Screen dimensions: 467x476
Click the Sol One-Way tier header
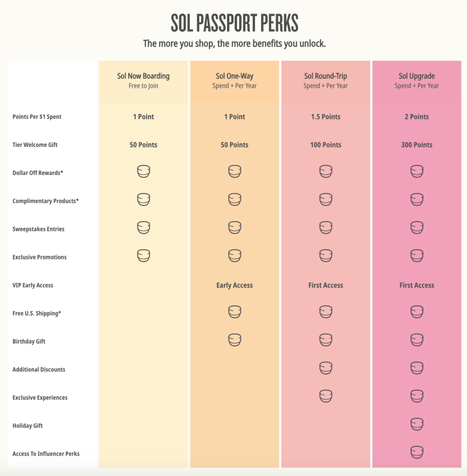pyautogui.click(x=234, y=80)
